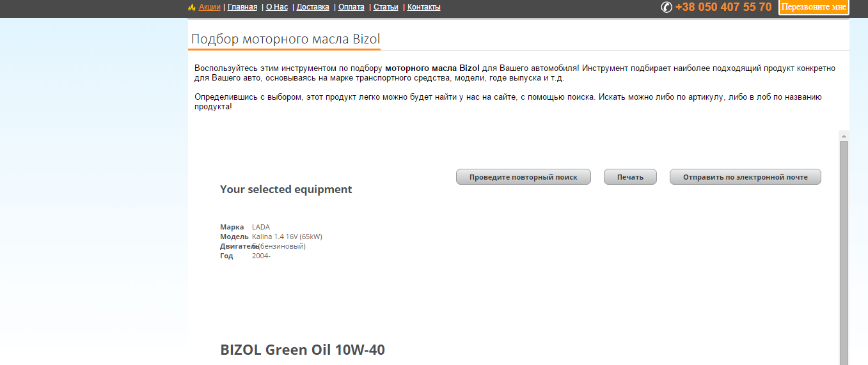Open the Акции promotions link

coord(209,7)
